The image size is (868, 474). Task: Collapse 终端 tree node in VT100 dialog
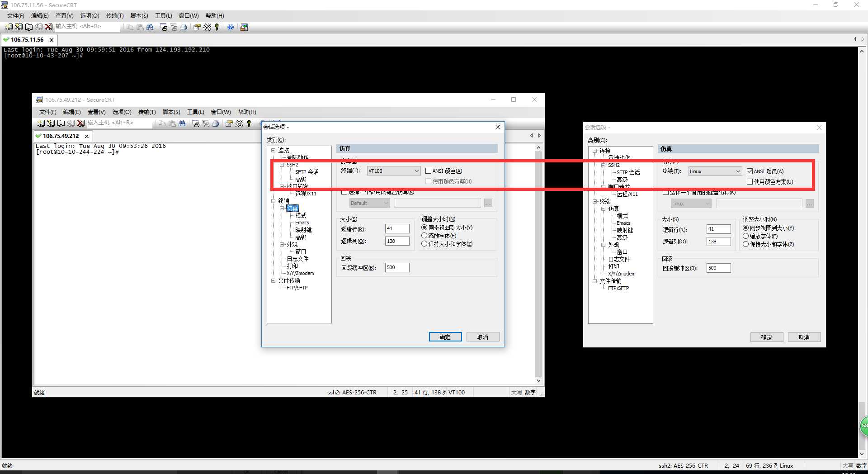(x=273, y=201)
